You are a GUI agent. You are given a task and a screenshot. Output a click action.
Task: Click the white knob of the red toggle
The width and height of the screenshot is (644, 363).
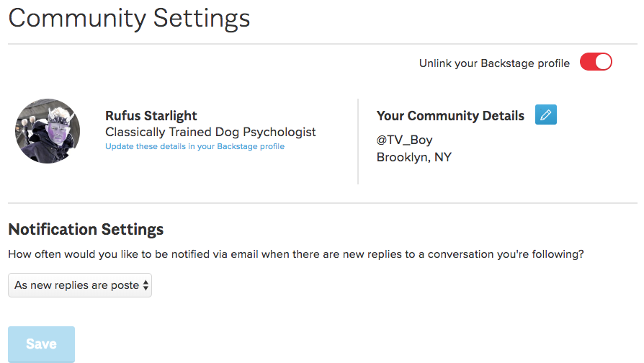tap(604, 63)
